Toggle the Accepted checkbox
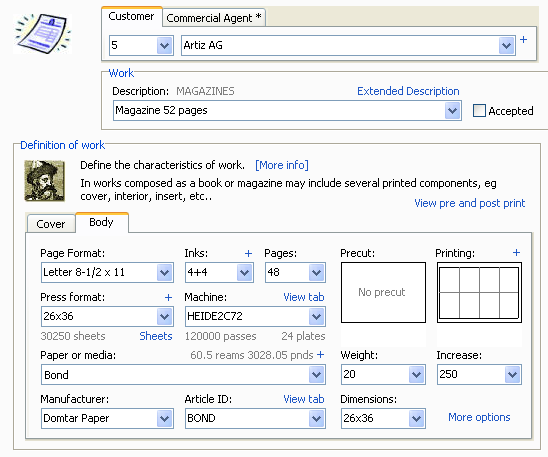The height and width of the screenshot is (457, 548). coord(479,110)
